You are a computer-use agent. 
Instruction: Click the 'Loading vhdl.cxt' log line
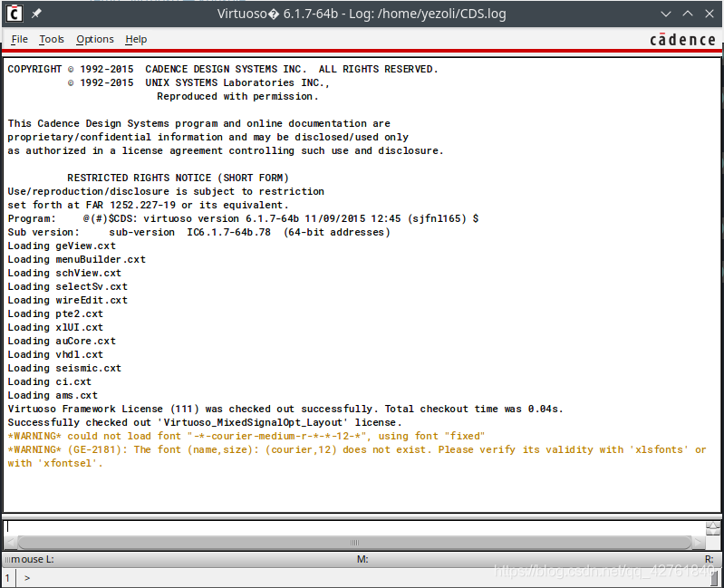55,355
